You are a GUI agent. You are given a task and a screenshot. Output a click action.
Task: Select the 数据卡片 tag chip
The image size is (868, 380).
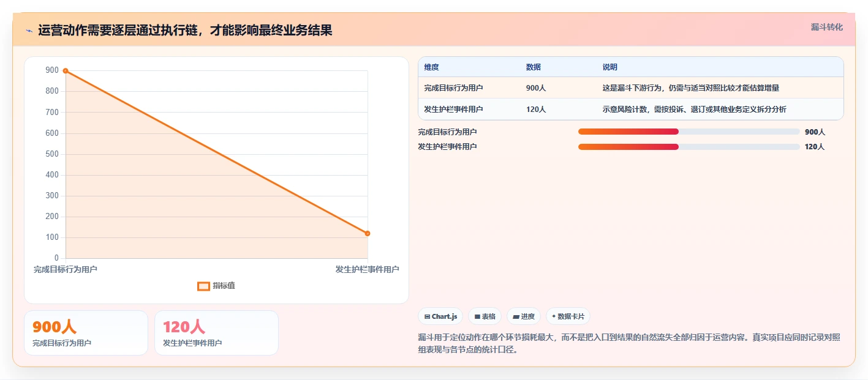point(568,316)
